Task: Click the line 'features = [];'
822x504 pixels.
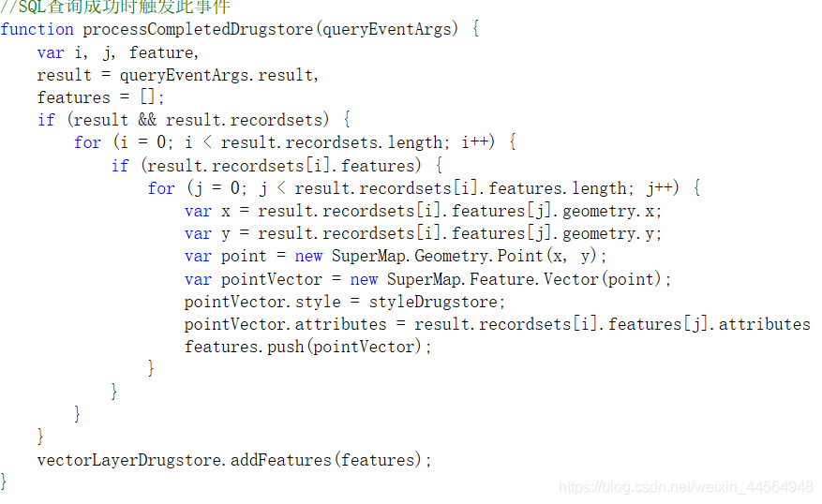Action: tap(100, 97)
